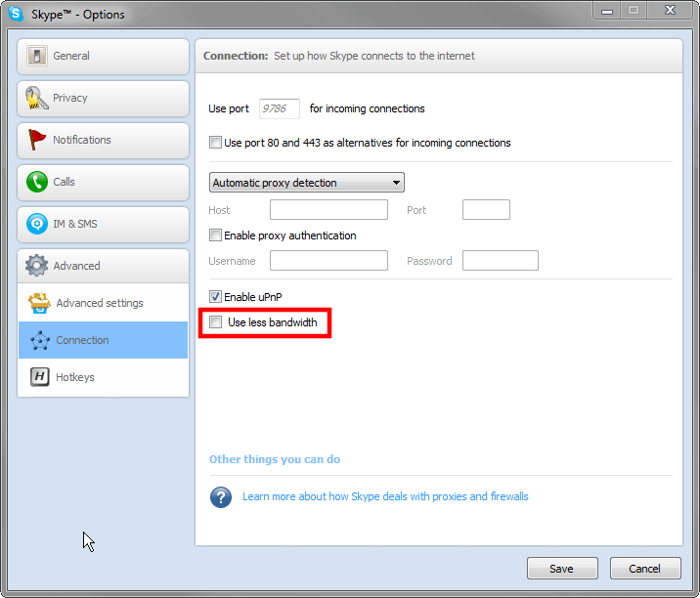Enable the Use less bandwidth checkbox
This screenshot has height=598, width=700.
[216, 322]
